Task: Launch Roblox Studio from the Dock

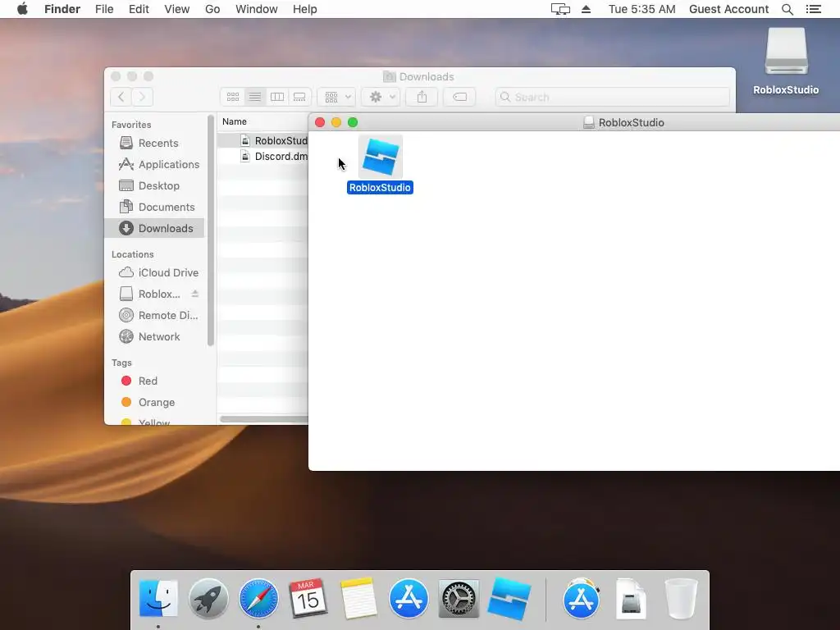Action: coord(509,598)
